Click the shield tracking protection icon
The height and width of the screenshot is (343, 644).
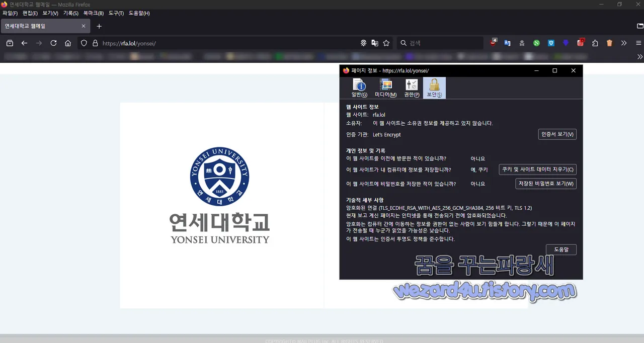(x=84, y=43)
